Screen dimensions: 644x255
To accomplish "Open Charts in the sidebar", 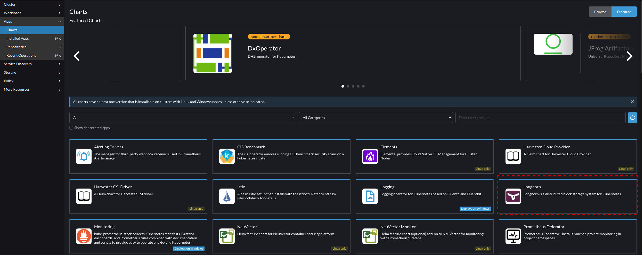I will tap(32, 30).
